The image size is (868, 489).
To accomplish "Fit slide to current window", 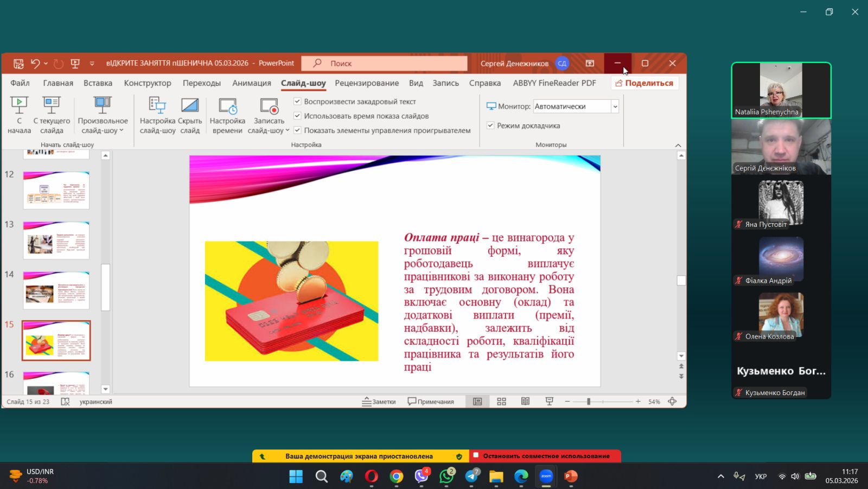I will coord(672,402).
